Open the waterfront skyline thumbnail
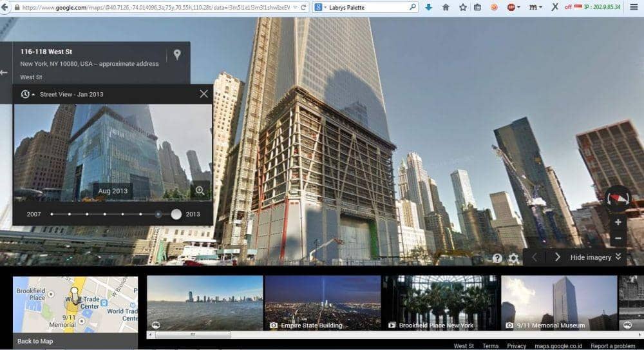 tap(205, 303)
